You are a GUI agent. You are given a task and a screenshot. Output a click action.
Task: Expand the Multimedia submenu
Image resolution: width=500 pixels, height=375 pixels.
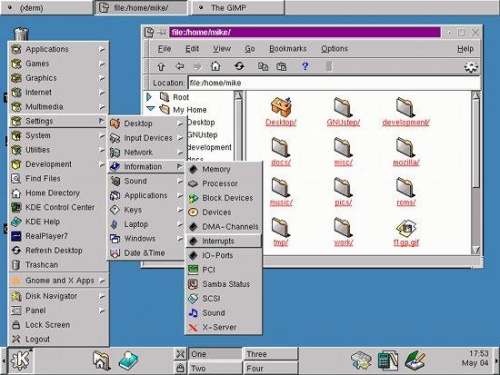coord(58,107)
